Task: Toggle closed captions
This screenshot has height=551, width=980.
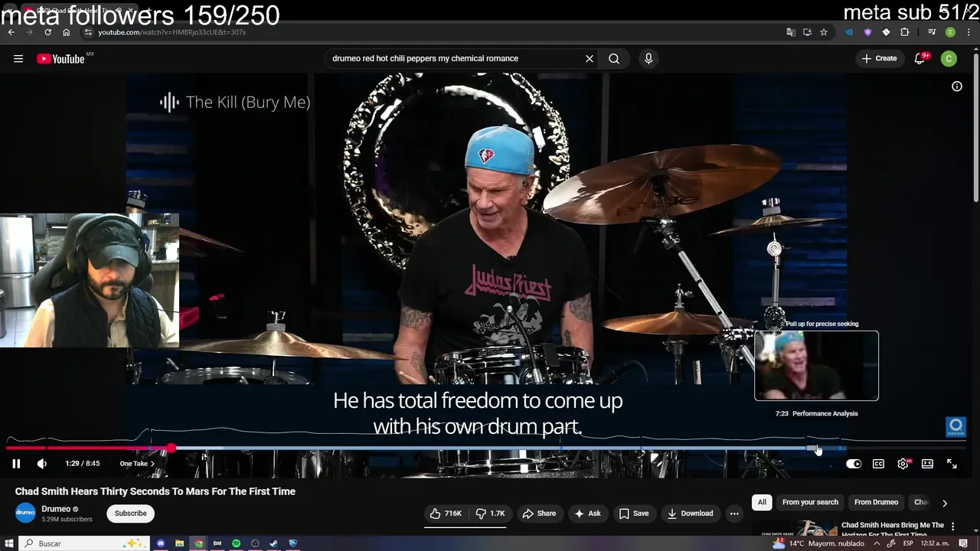Action: click(x=878, y=464)
